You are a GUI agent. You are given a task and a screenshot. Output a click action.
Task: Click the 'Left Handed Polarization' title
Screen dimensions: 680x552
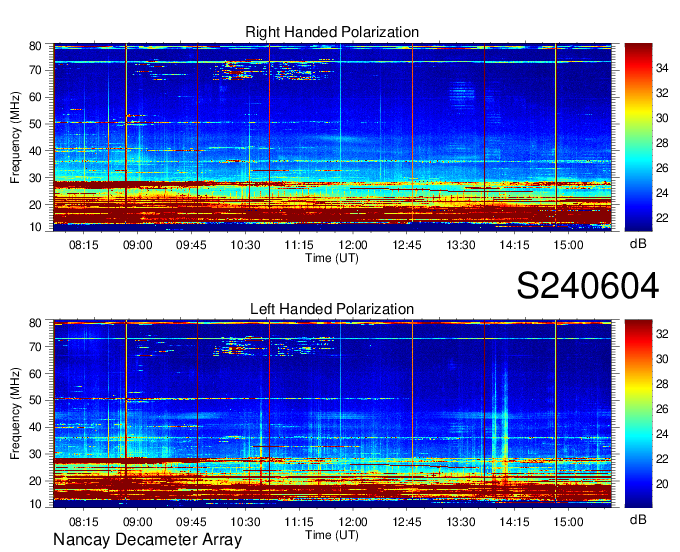tap(332, 309)
